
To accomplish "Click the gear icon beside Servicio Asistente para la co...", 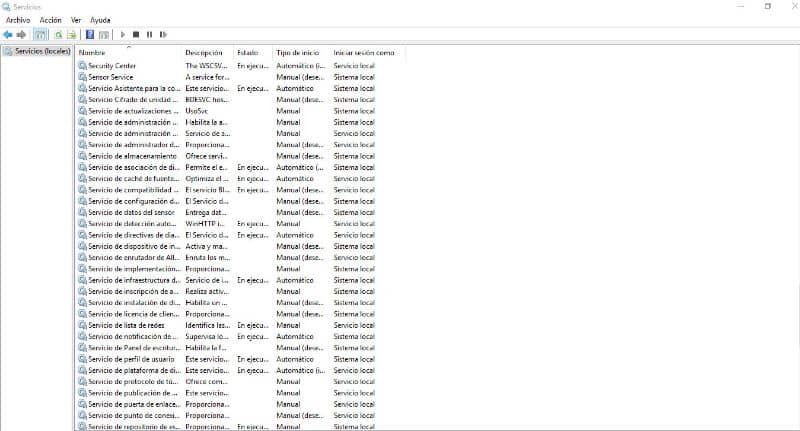I will click(x=83, y=88).
